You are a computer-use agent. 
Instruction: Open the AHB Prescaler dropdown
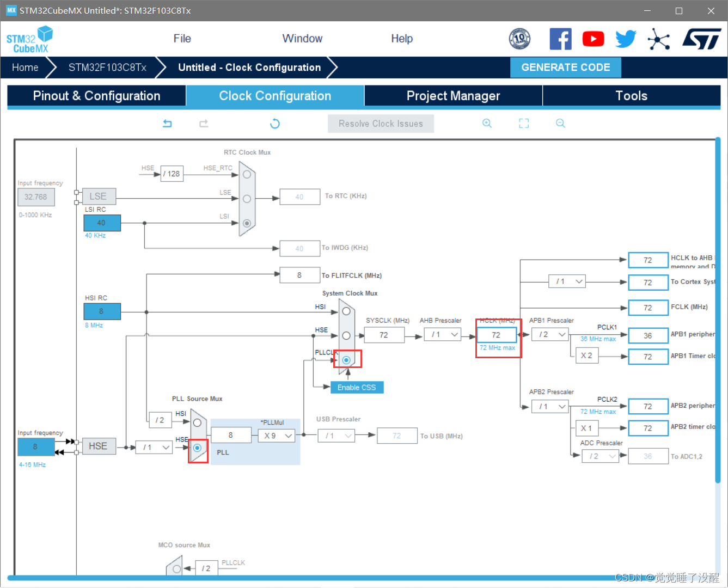tap(445, 335)
